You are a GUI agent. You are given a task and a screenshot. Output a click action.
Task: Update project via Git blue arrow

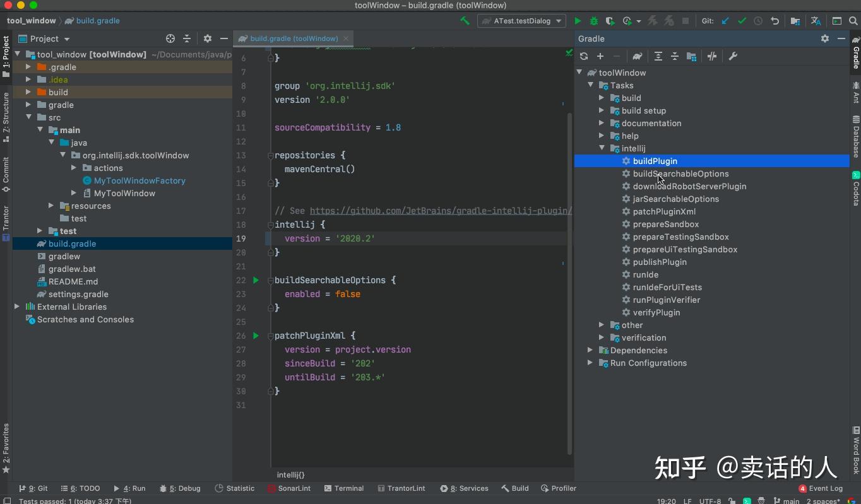pyautogui.click(x=725, y=21)
